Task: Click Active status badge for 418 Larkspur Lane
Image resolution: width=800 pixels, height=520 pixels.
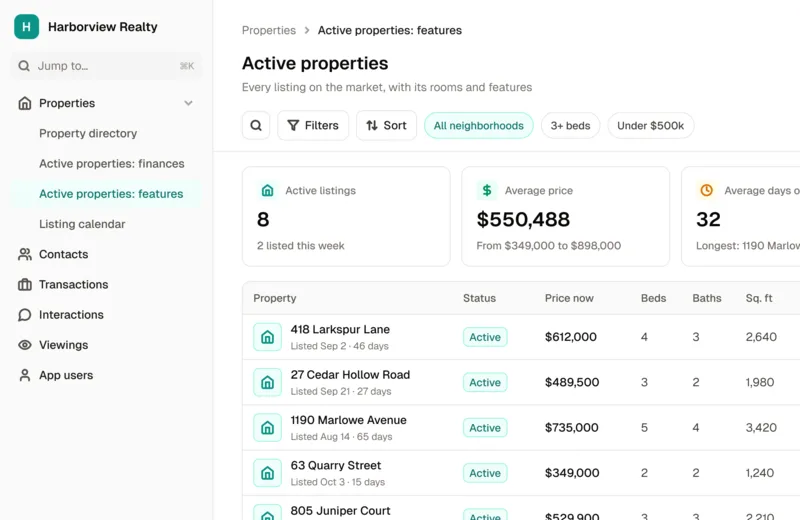Action: tap(485, 337)
